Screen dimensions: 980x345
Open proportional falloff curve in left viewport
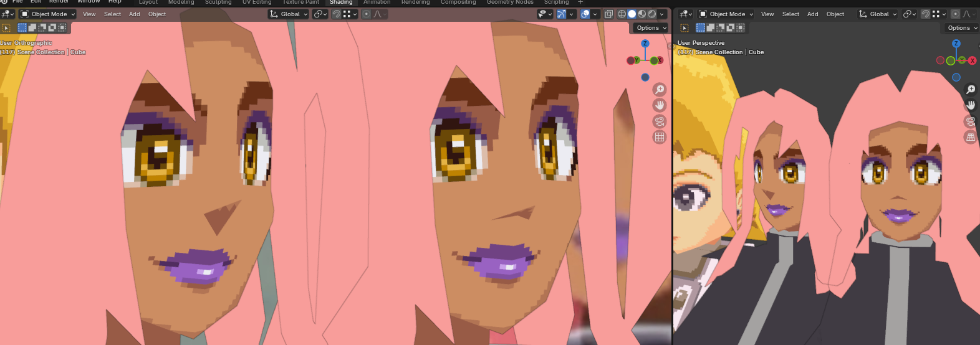tap(380, 14)
